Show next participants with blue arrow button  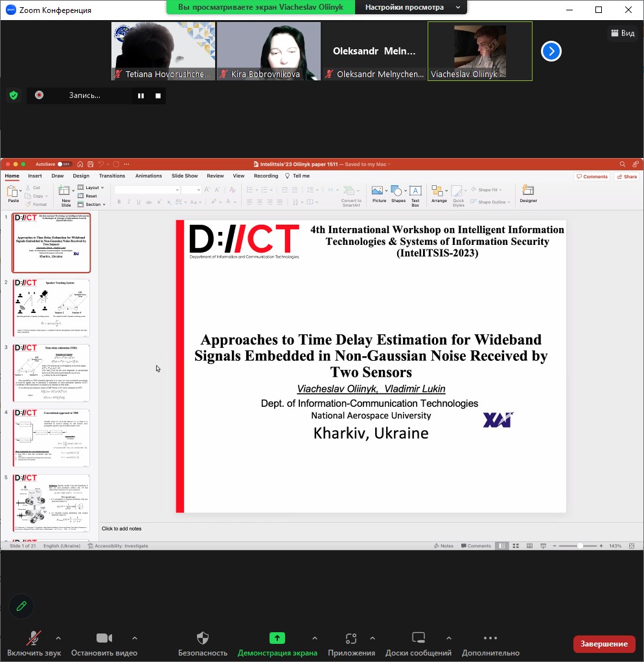point(551,51)
